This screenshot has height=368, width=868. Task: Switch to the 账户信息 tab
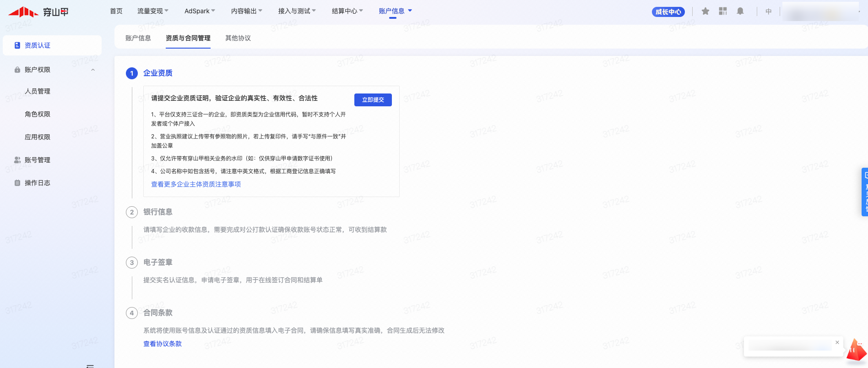tap(138, 38)
